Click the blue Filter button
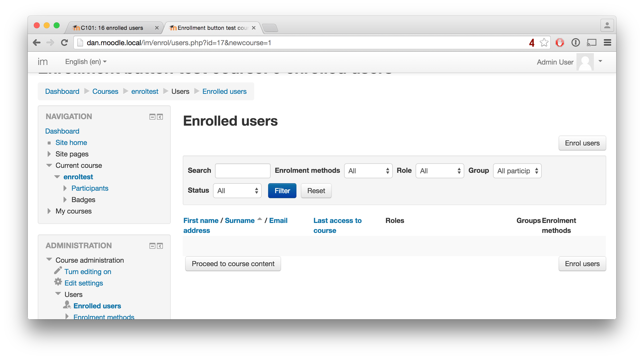Image resolution: width=644 pixels, height=359 pixels. tap(282, 191)
